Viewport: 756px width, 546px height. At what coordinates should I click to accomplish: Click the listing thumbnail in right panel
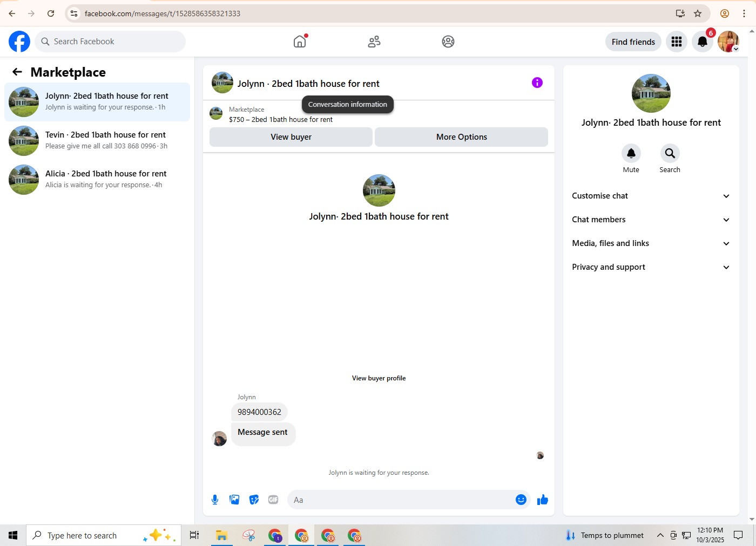(x=651, y=93)
